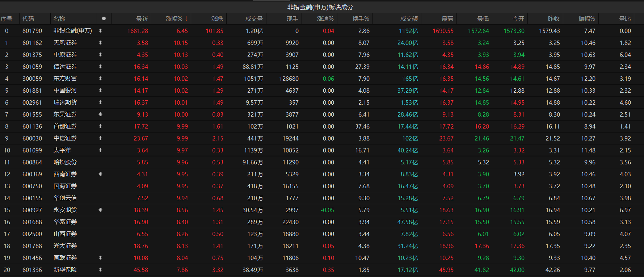Click the dot icon column header
This screenshot has height=277, width=644.
click(104, 18)
